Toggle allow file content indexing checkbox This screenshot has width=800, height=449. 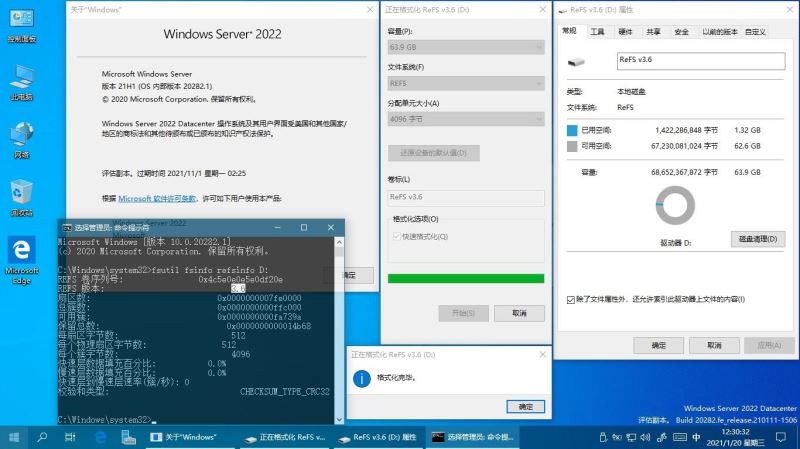(570, 300)
